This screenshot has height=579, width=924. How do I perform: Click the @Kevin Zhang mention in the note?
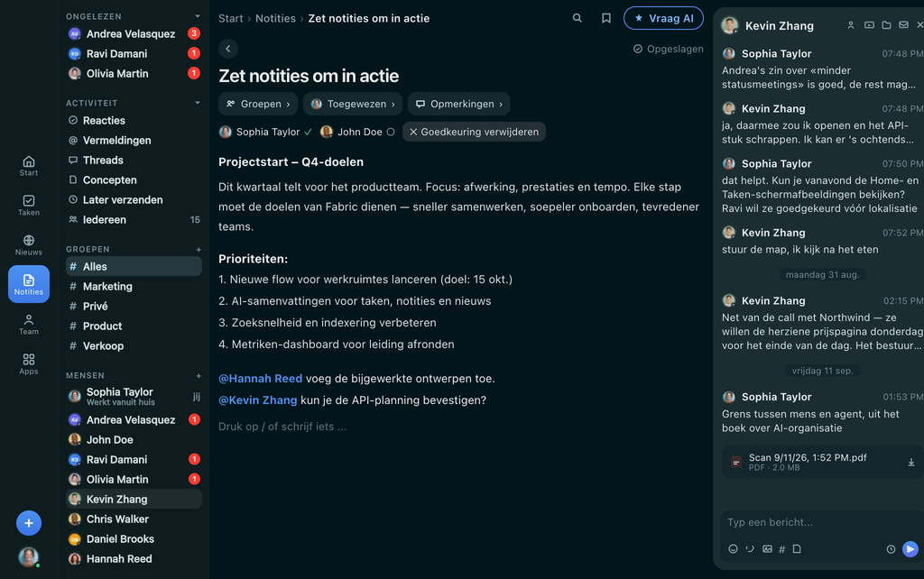(257, 400)
